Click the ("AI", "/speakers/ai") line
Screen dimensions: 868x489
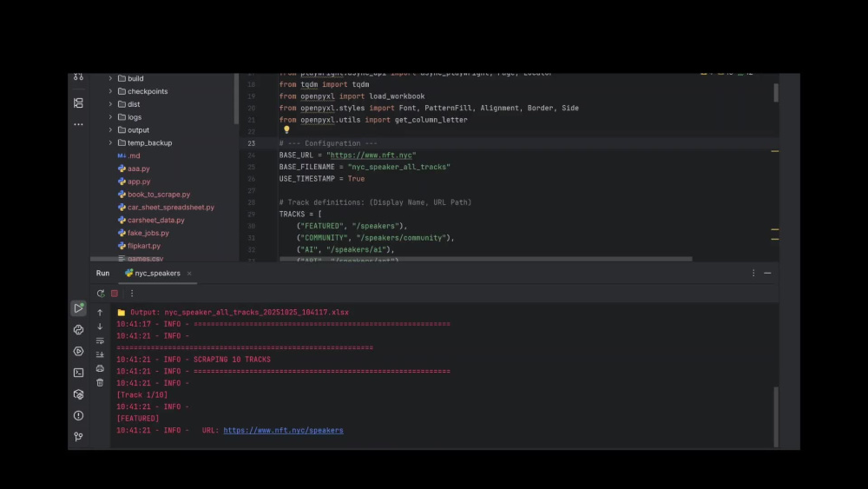point(345,250)
